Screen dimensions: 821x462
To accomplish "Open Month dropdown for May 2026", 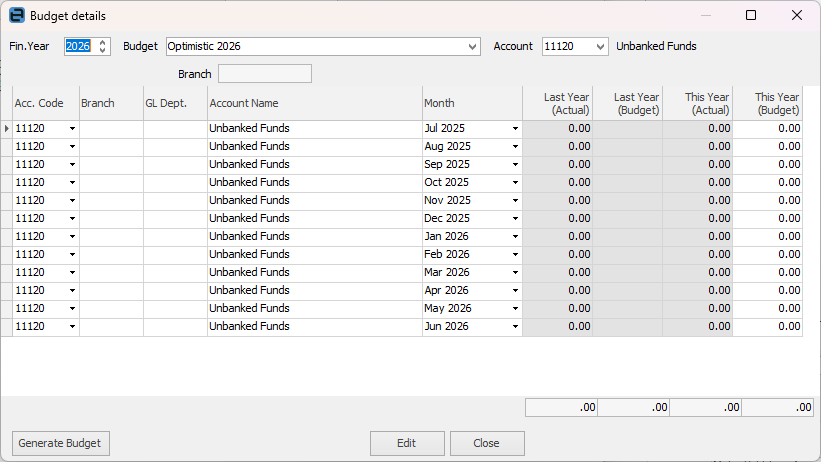I will click(515, 309).
